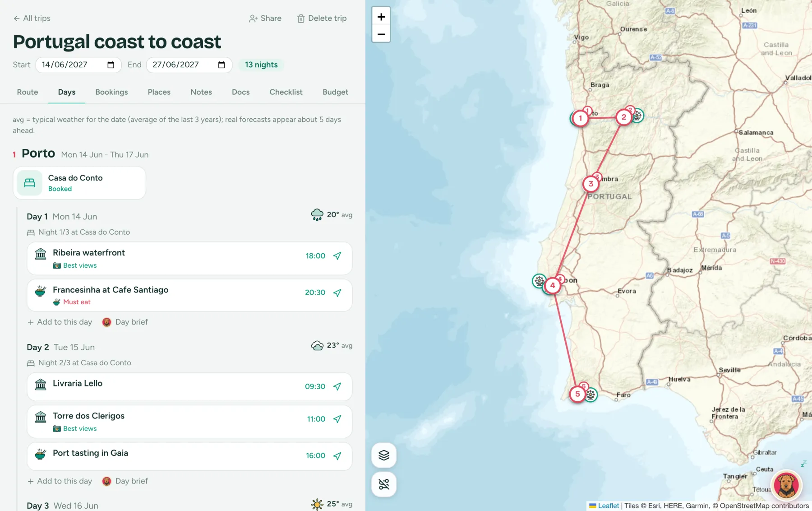Click map stop marker 1 Porto

coord(581,118)
